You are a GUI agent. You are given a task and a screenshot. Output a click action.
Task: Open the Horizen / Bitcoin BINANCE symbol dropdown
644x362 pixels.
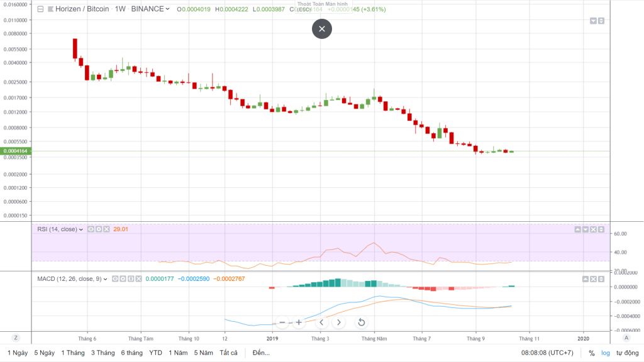[167, 9]
